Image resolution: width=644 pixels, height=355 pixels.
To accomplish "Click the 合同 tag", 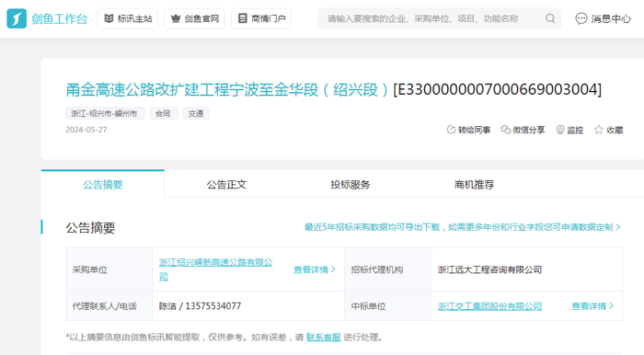I will click(x=164, y=113).
